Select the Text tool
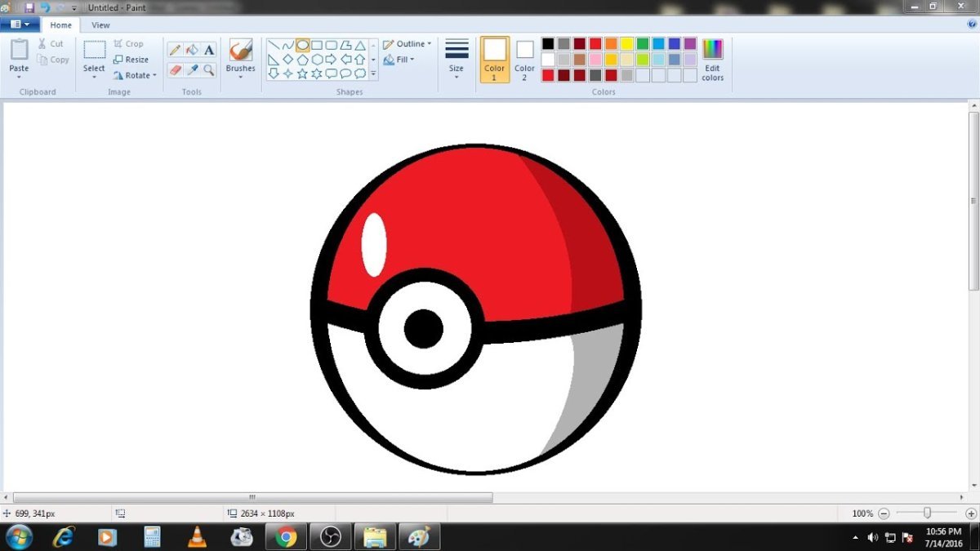The image size is (980, 551). click(x=209, y=50)
